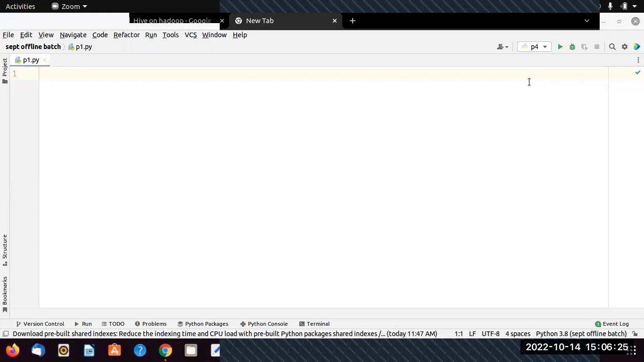
Task: Switch to Google Chrome in the dock
Action: [165, 350]
